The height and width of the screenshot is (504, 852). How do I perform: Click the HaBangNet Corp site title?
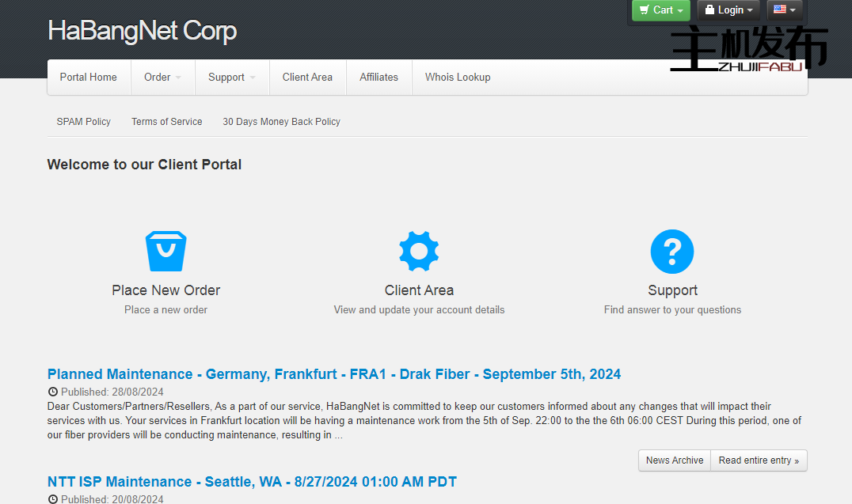click(x=143, y=32)
